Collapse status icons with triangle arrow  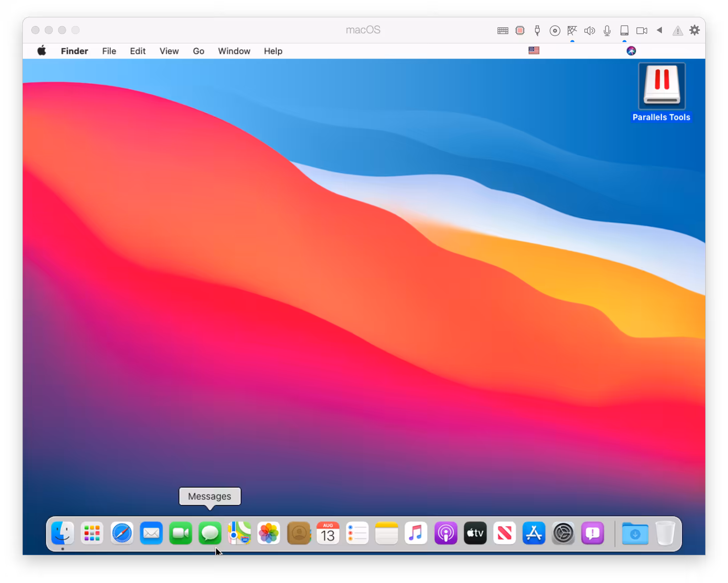pyautogui.click(x=659, y=30)
